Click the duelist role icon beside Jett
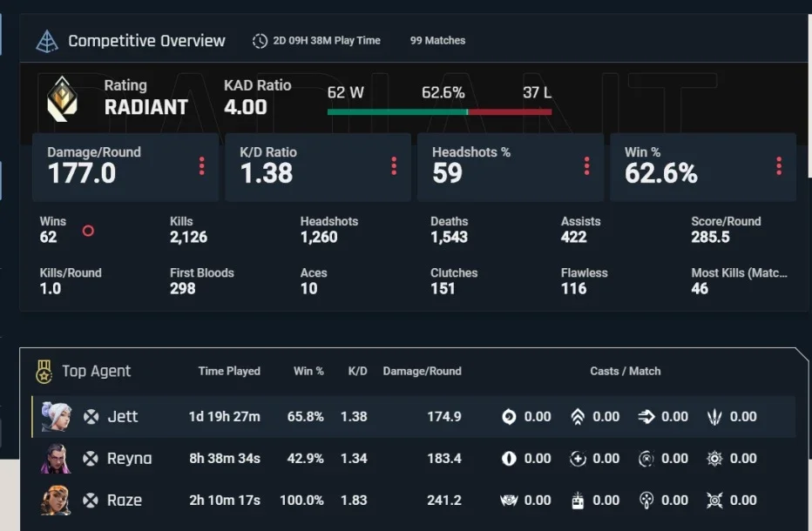 tap(91, 417)
